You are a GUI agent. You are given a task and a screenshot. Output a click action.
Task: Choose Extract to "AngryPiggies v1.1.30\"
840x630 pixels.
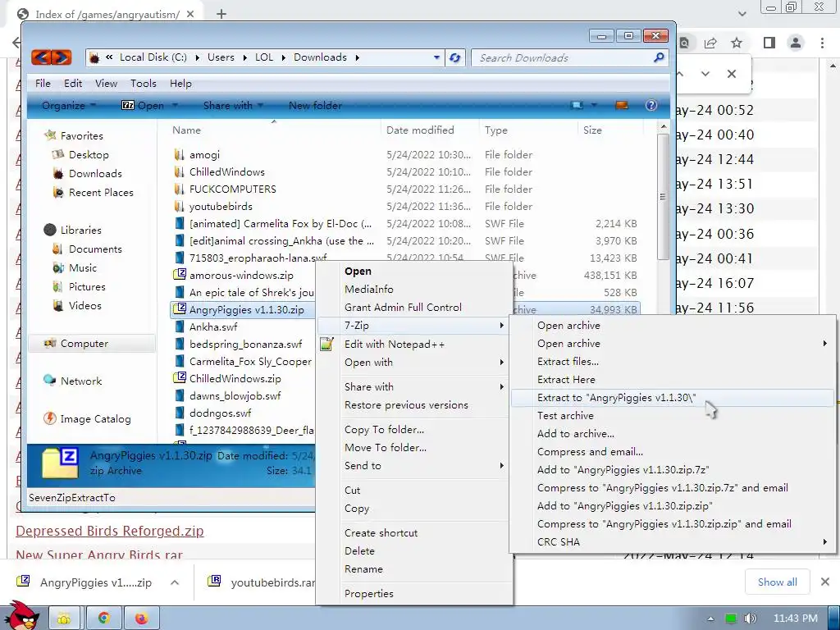(673, 398)
